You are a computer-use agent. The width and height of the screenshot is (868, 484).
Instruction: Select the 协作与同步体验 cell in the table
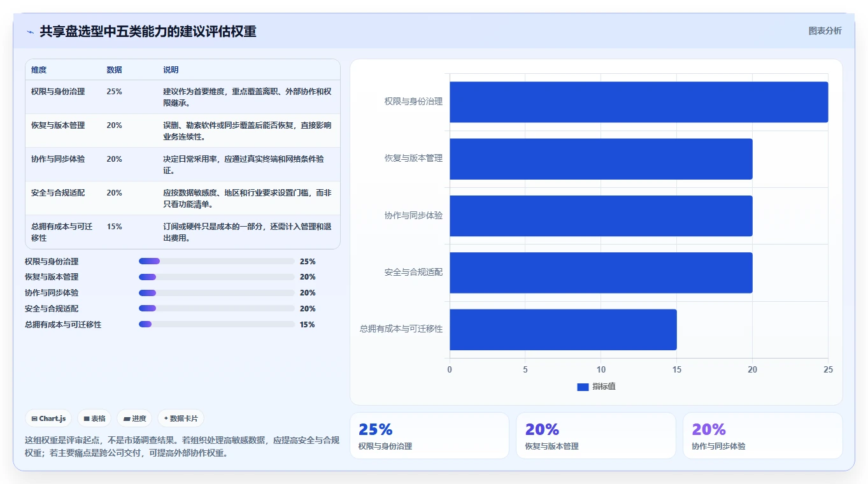[x=58, y=159]
